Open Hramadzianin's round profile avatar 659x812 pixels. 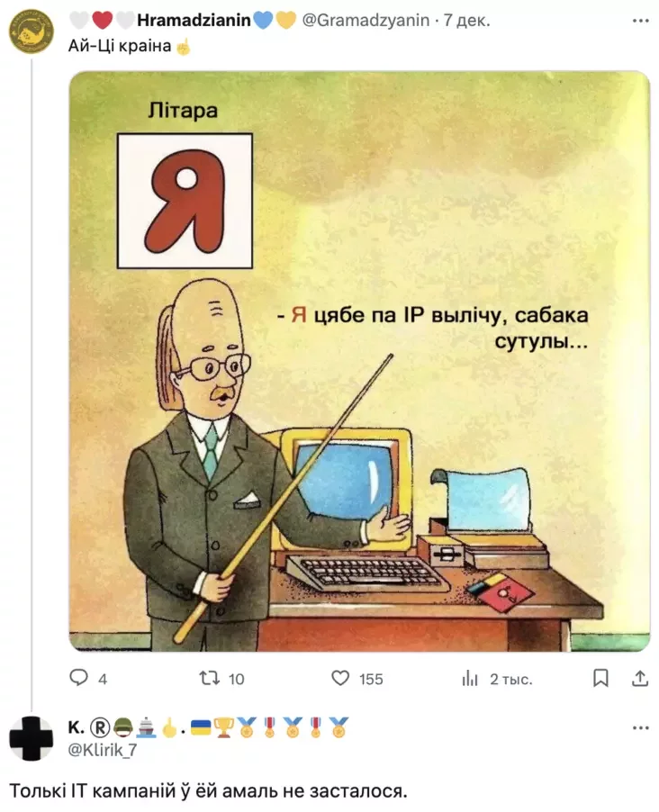(32, 32)
